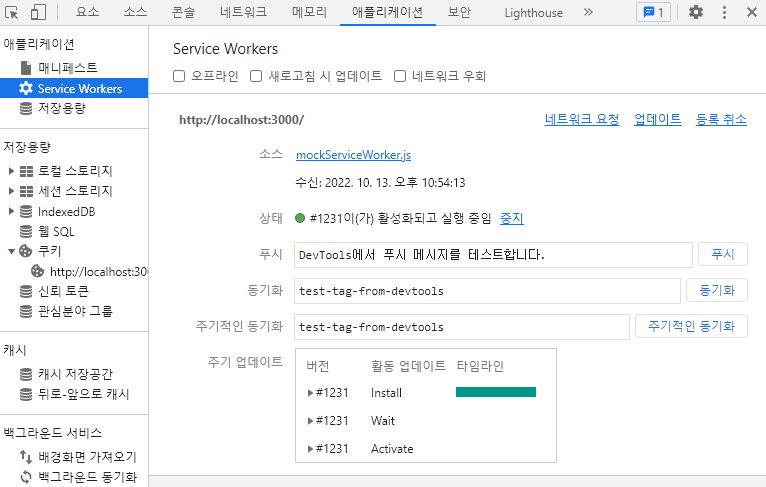Open the issues counter showing 1

(x=653, y=12)
